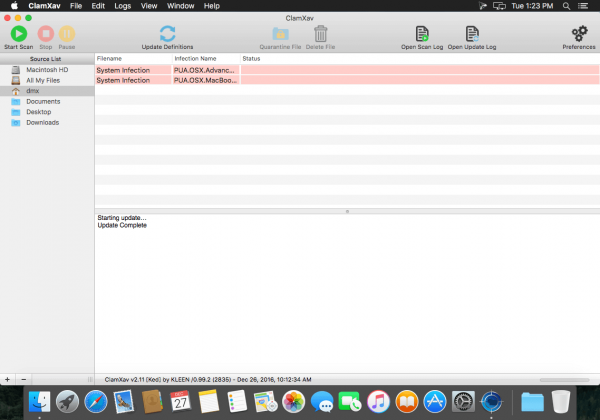
Task: Open the Window menu
Action: pos(180,6)
